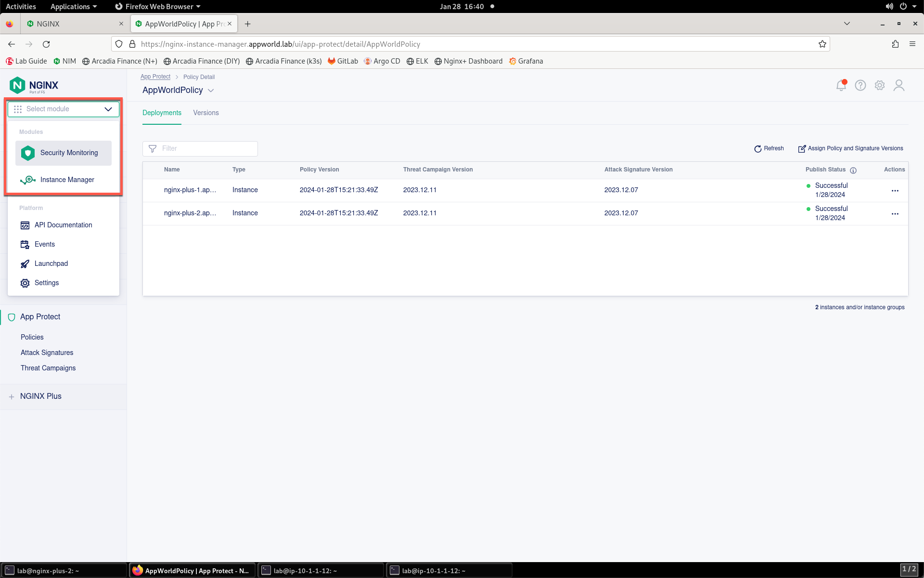Switch to the NGINX browser tab

click(x=75, y=24)
